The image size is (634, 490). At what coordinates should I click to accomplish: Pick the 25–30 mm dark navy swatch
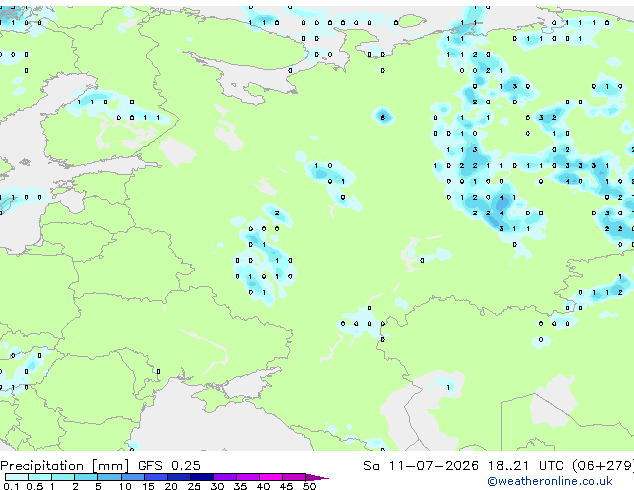pos(202,477)
